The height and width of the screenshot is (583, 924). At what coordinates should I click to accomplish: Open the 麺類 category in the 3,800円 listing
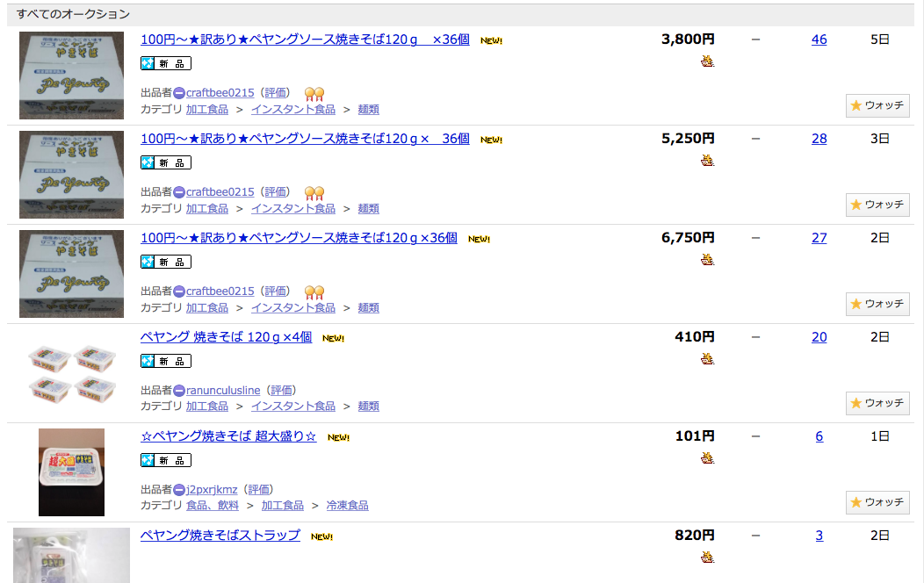[x=368, y=110]
